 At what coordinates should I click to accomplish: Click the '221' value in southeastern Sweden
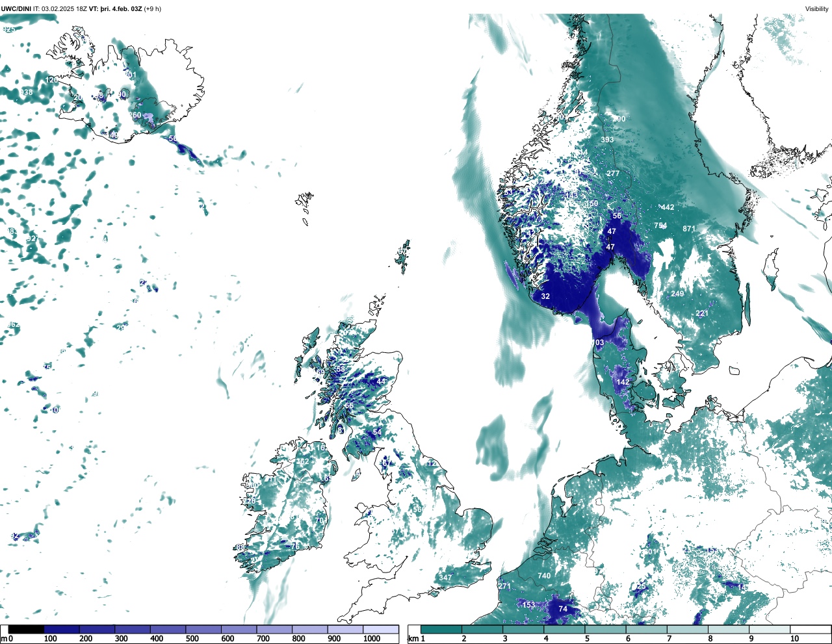[x=702, y=313]
